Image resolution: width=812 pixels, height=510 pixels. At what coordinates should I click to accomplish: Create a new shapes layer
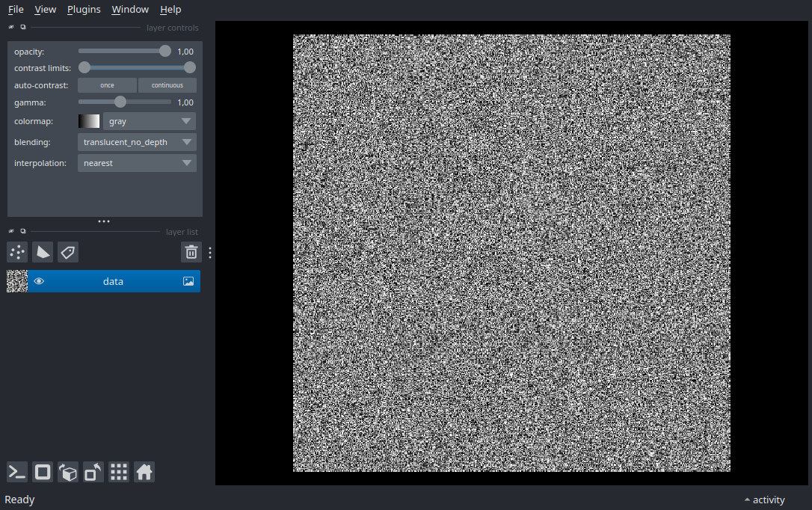pos(43,252)
